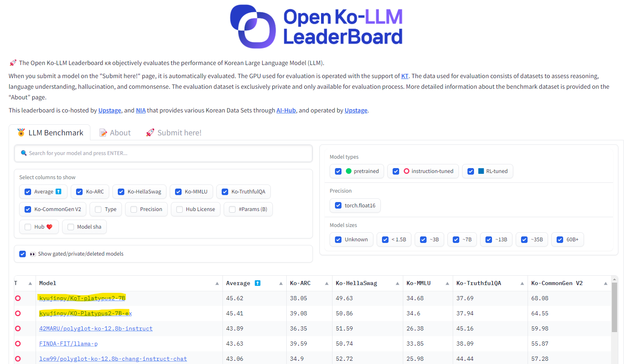Sort by Ko-CommonGen V2 column sort arrow
629x364 pixels.
tap(606, 283)
